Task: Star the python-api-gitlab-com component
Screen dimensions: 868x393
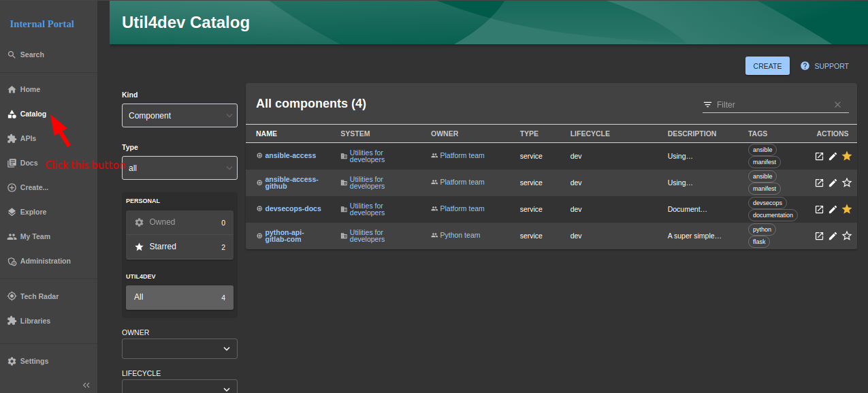Action: tap(846, 236)
